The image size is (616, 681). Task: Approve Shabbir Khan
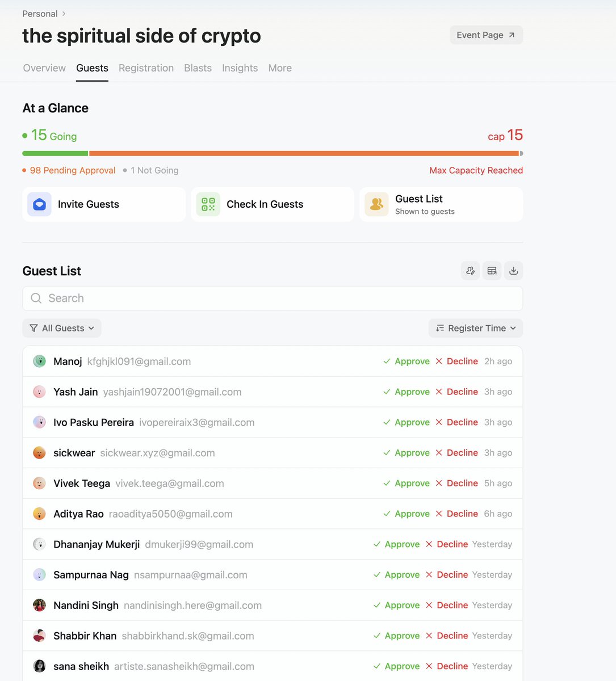pos(396,636)
